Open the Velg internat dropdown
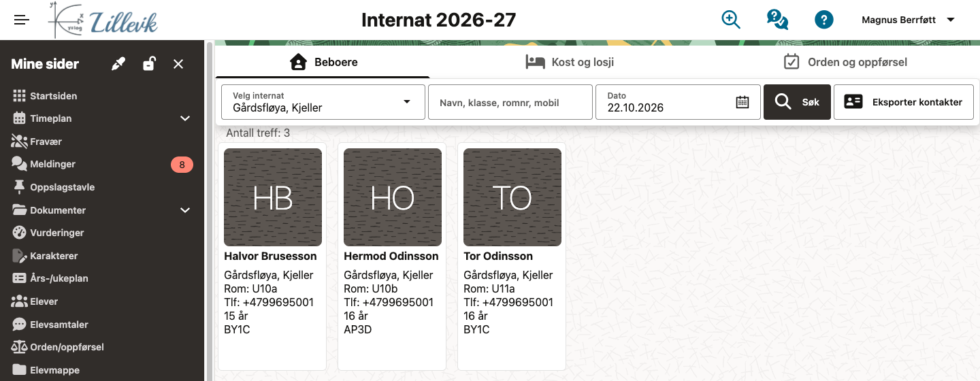980x381 pixels. pos(323,102)
